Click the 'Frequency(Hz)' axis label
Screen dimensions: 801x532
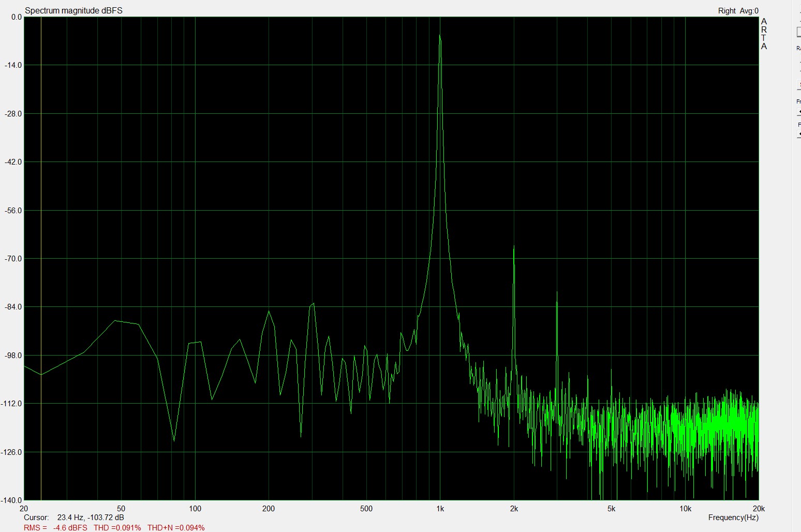[x=733, y=517]
